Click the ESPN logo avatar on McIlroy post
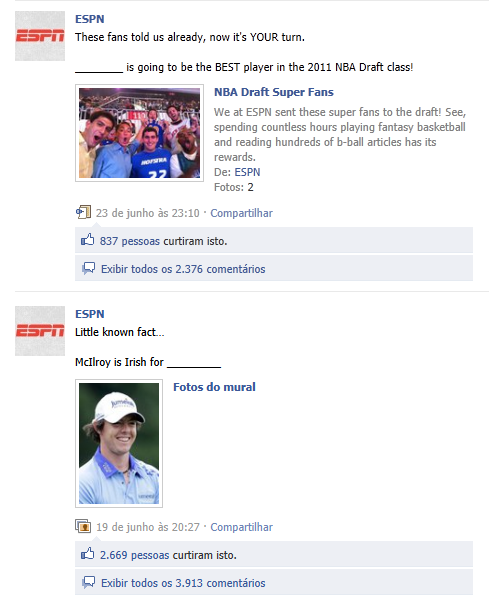This screenshot has width=489, height=599. pyautogui.click(x=40, y=331)
